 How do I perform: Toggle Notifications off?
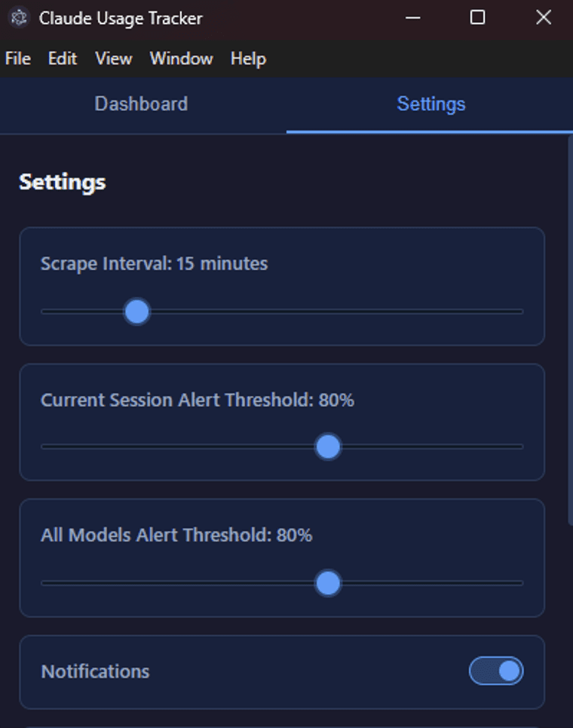point(495,671)
